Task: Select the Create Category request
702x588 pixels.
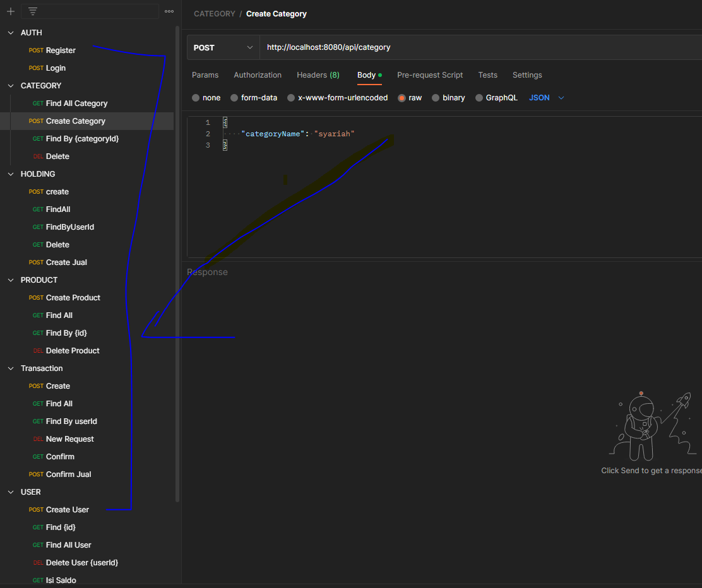Action: (87, 121)
